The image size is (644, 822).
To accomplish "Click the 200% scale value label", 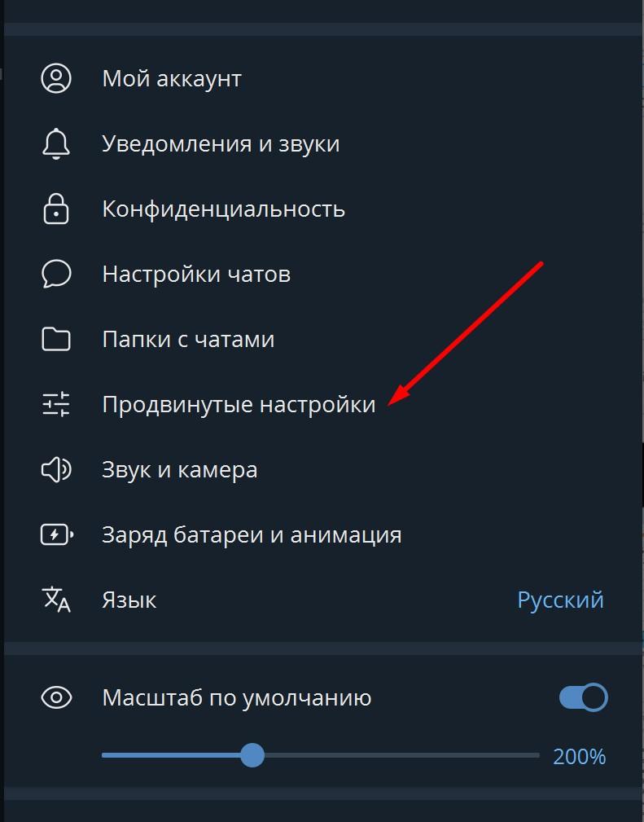I will (x=579, y=757).
